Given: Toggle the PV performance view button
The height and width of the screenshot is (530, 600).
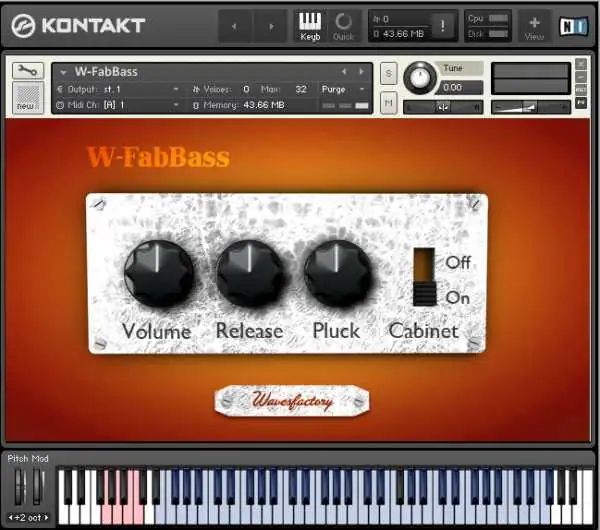Looking at the screenshot, I should click(x=581, y=103).
